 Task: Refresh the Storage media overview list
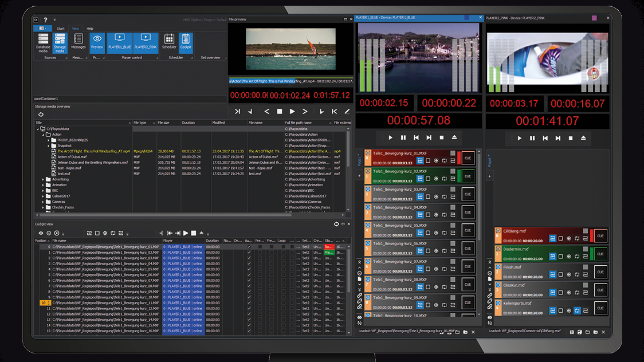[x=41, y=115]
